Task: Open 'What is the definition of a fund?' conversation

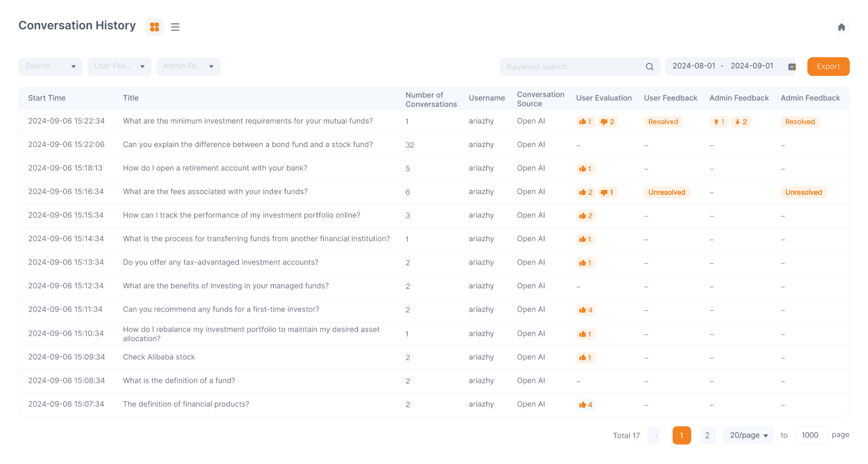Action: [x=179, y=381]
